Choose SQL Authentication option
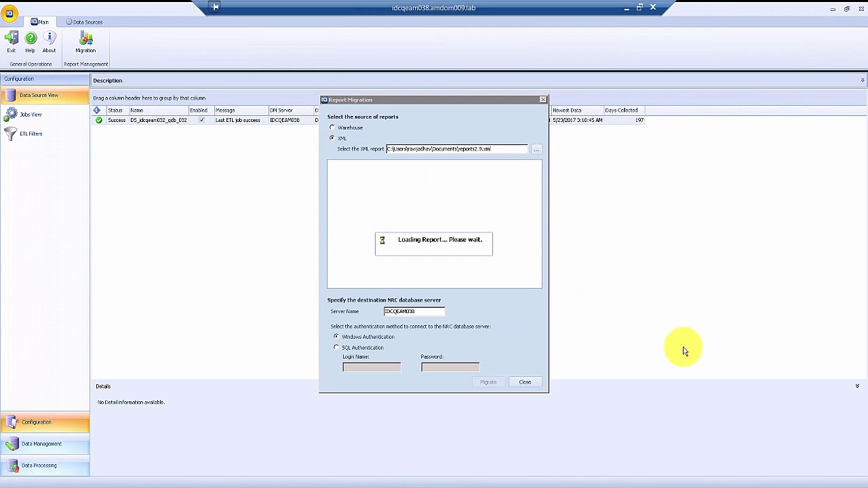 (336, 348)
